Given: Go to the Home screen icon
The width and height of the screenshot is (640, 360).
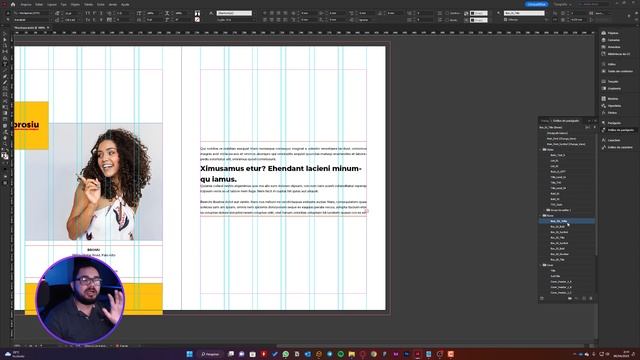Looking at the screenshot, I should coord(13,4).
